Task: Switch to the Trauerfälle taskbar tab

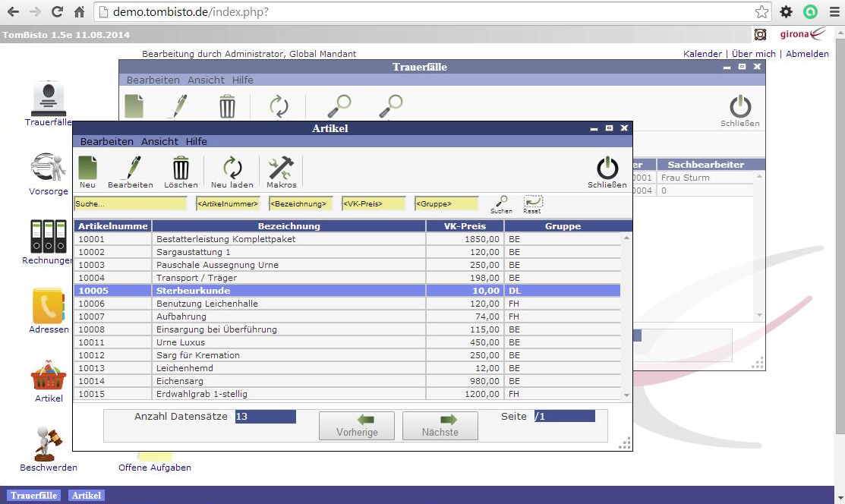Action: (33, 496)
